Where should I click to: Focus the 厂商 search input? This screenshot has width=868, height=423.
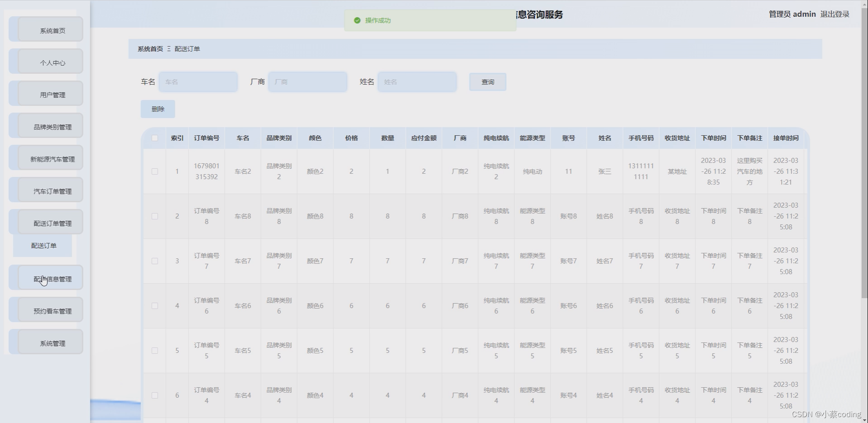308,82
